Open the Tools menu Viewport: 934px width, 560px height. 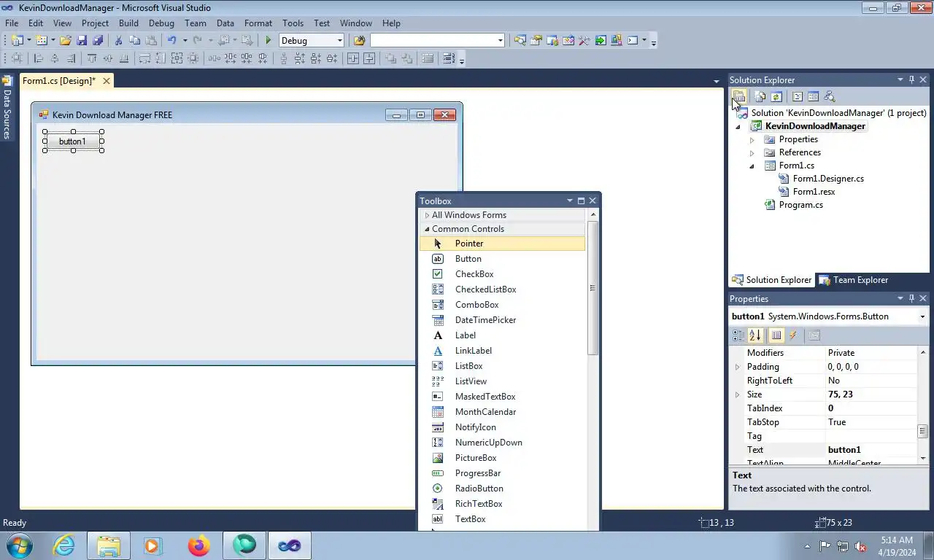293,23
